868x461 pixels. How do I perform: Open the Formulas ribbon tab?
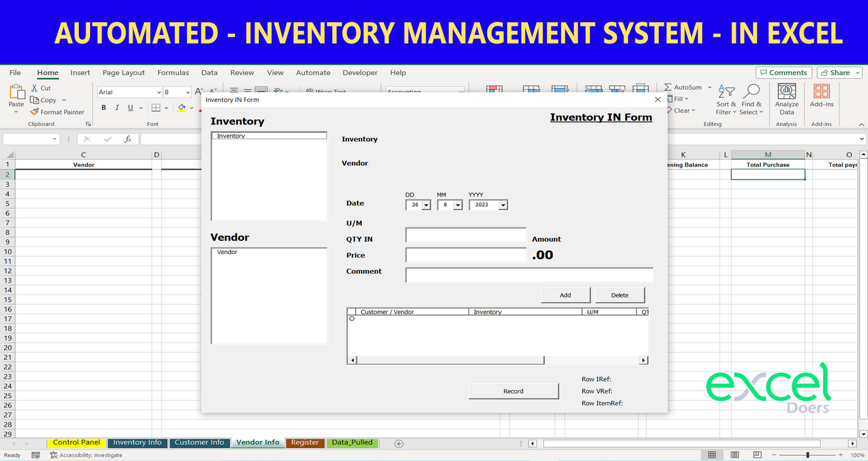tap(173, 73)
